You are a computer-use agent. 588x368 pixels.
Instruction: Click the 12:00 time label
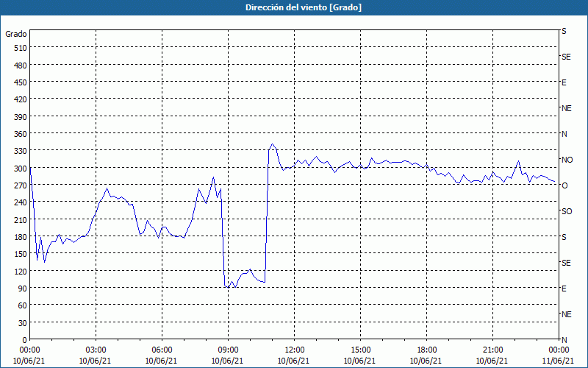(295, 350)
